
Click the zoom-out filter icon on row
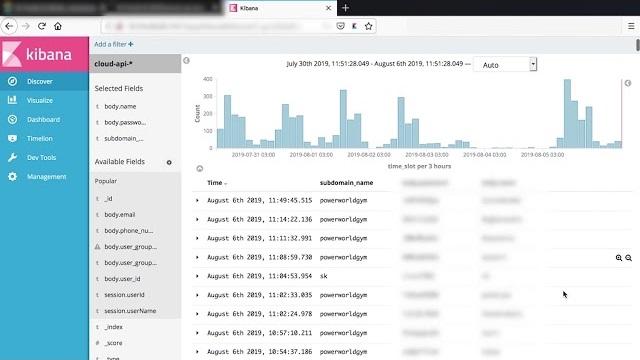(x=629, y=258)
